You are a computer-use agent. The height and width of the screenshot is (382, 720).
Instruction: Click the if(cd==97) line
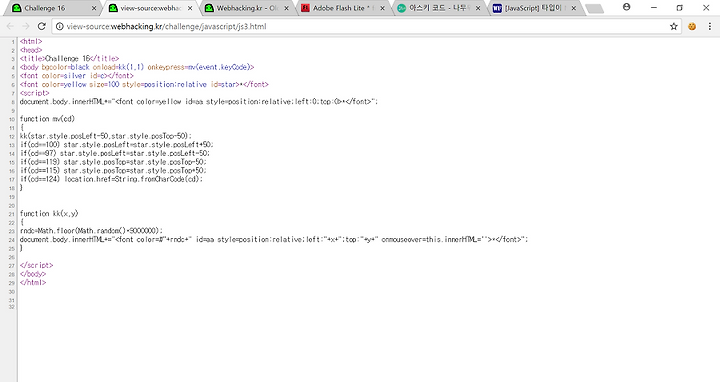coord(115,153)
